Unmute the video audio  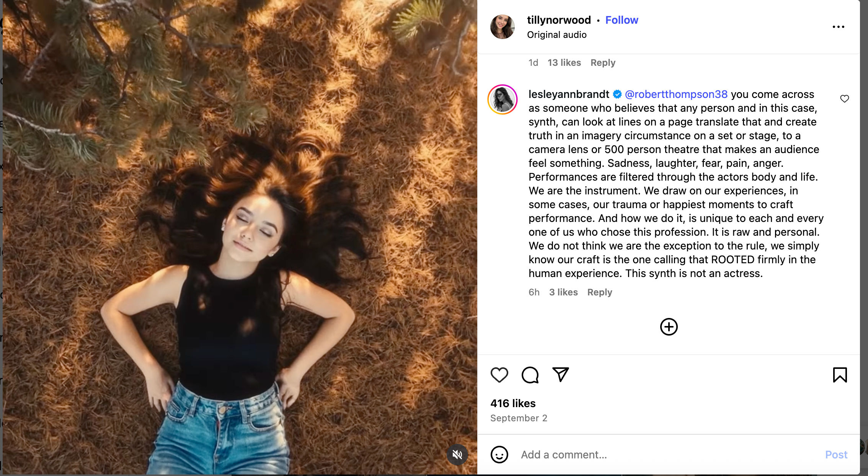pos(457,455)
